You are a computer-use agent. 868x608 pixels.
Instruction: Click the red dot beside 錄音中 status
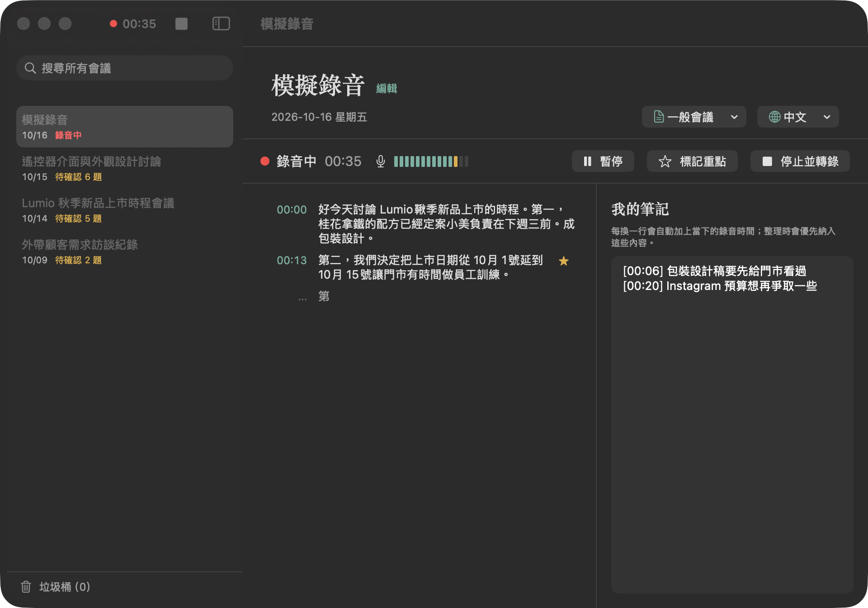[x=265, y=161]
